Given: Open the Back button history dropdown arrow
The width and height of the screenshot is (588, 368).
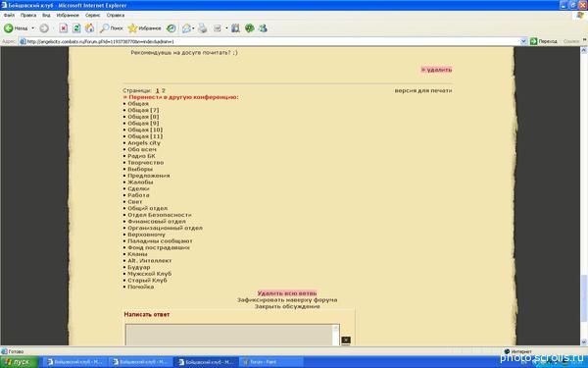Looking at the screenshot, I should click(32, 28).
